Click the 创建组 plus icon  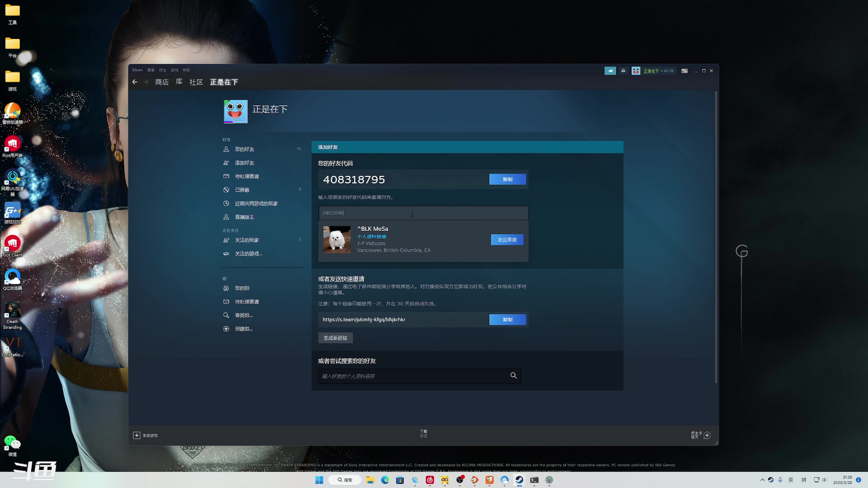pyautogui.click(x=226, y=328)
